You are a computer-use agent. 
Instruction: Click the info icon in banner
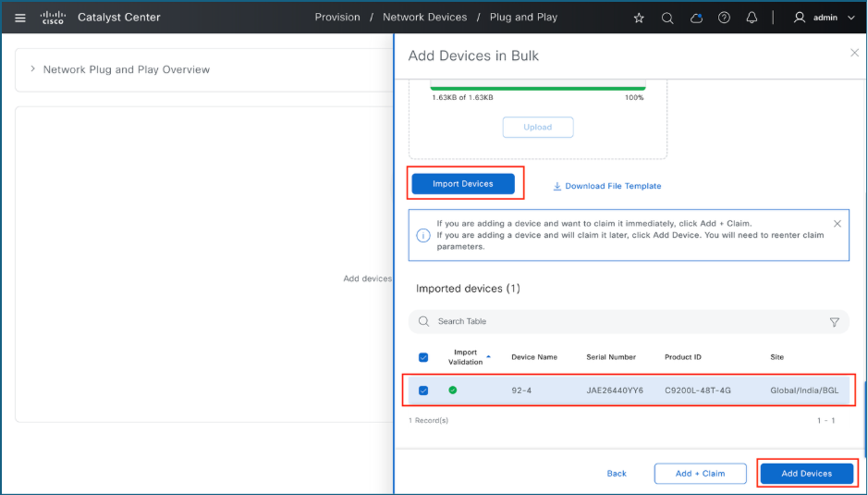tap(423, 235)
